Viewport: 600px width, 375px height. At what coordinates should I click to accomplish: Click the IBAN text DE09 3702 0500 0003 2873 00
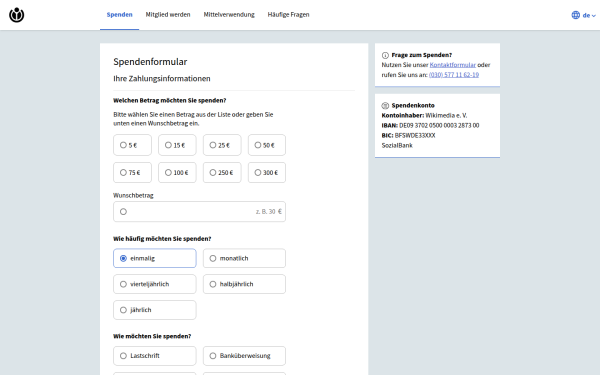point(439,126)
